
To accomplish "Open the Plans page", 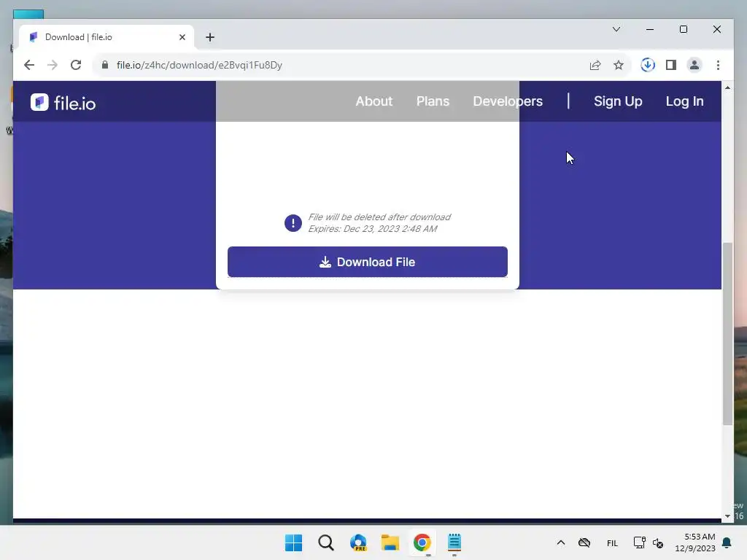I will tap(433, 101).
